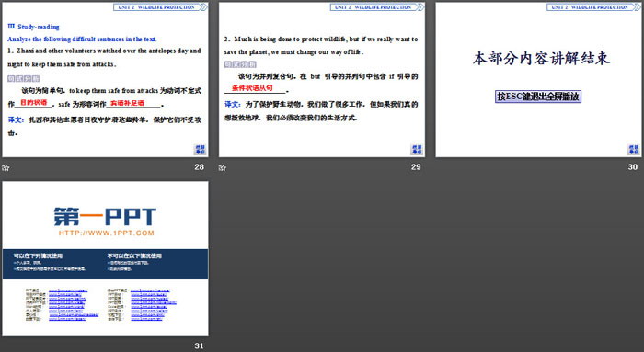
Task: Click the blue corner navigation icon on slide 29
Action: [417, 149]
